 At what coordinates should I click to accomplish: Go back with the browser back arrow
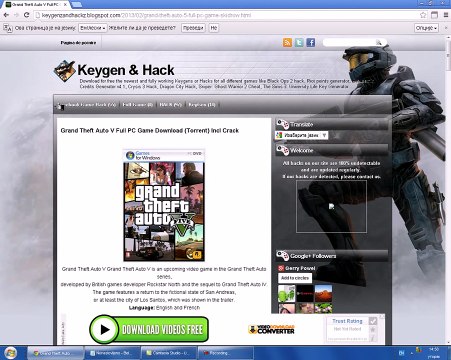tap(6, 15)
